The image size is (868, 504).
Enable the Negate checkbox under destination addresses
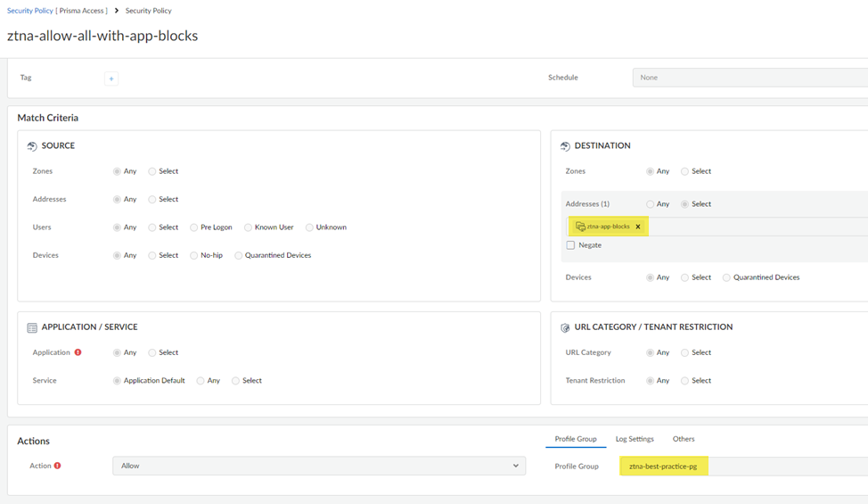point(571,245)
